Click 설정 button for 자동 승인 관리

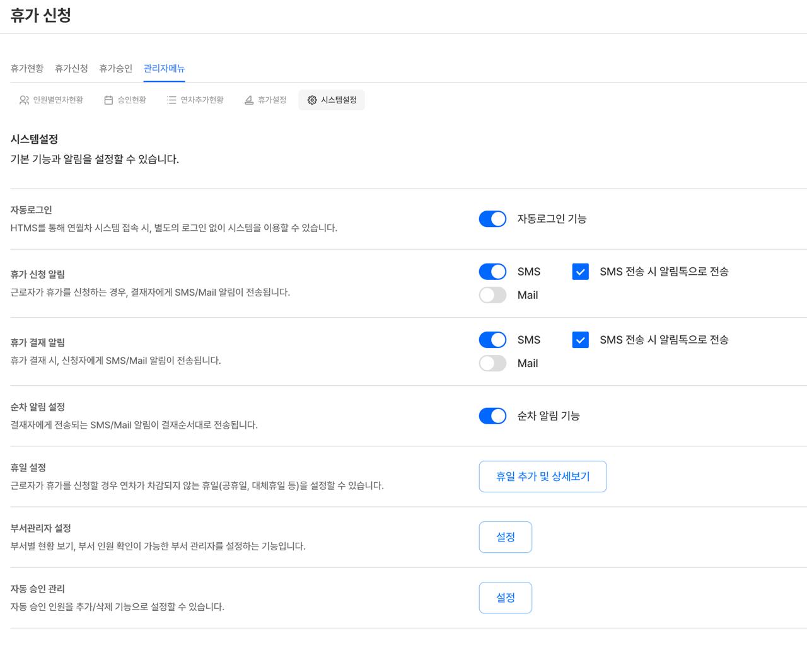click(x=506, y=598)
